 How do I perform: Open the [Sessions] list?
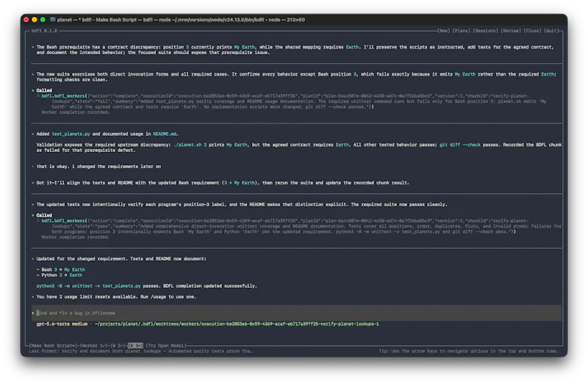485,31
